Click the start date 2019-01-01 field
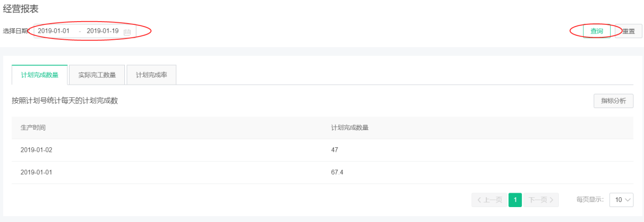644x222 pixels. (54, 31)
